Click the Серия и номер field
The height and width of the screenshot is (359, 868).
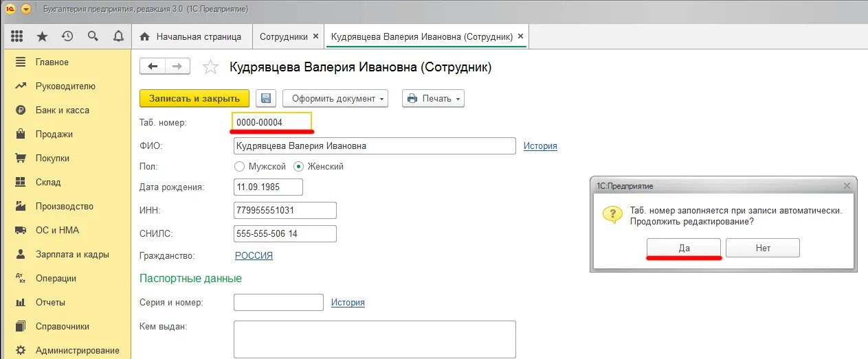pos(278,302)
